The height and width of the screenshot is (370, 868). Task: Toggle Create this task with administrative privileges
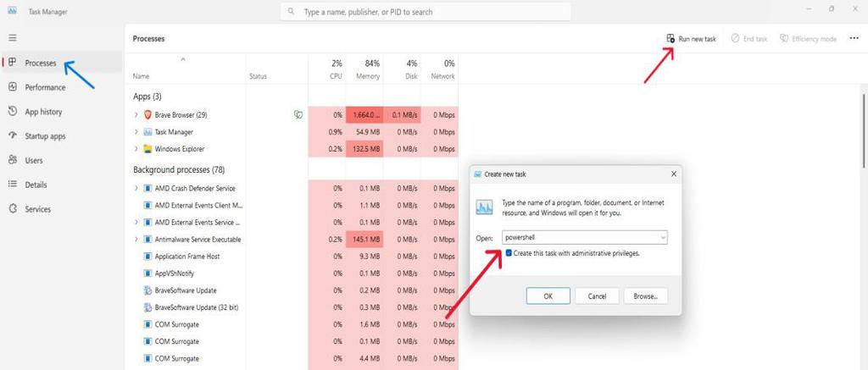click(x=509, y=253)
